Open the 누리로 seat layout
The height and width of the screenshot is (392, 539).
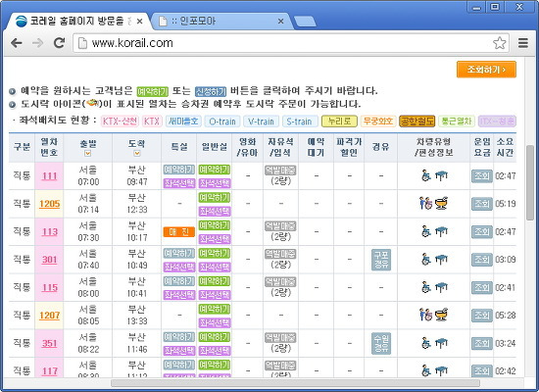339,122
